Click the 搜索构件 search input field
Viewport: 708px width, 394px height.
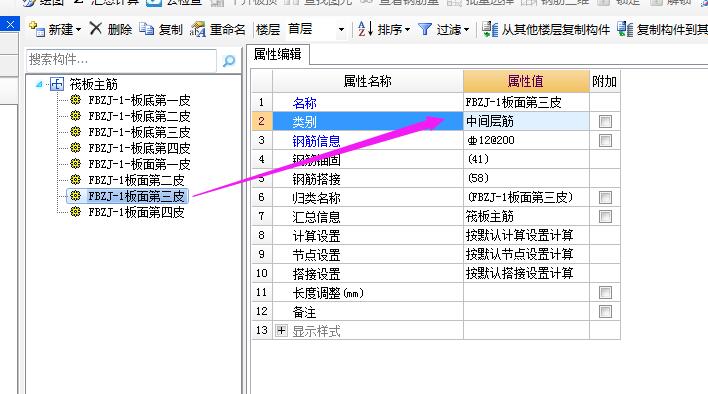click(121, 60)
